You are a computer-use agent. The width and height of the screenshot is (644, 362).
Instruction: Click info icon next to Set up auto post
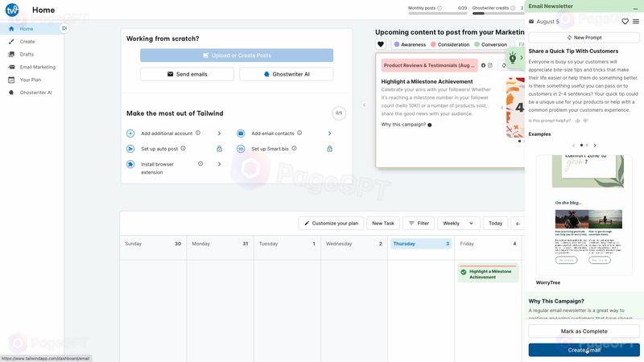pyautogui.click(x=184, y=149)
